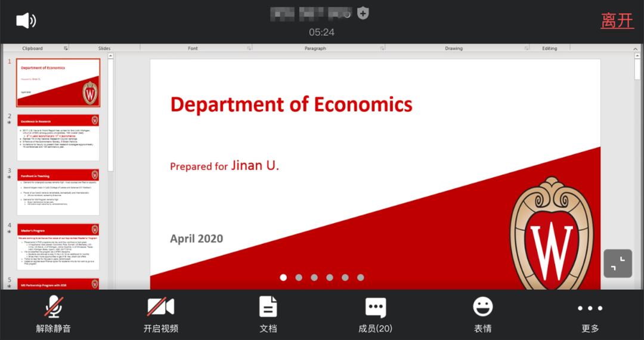Click the Slides ribbon group label
Viewport: 644px width, 340px height.
click(x=104, y=48)
